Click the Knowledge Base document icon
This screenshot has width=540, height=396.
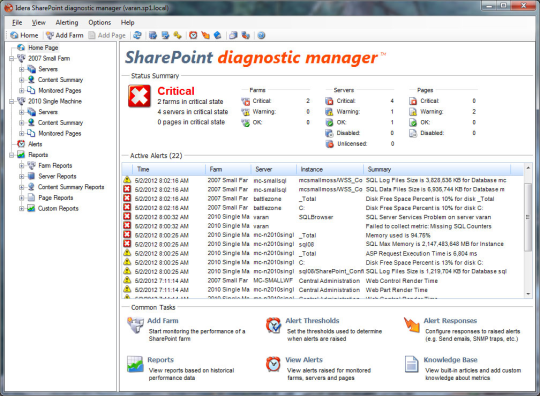pyautogui.click(x=411, y=364)
